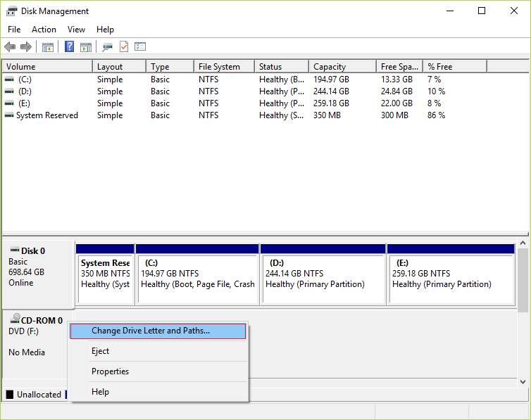Click the disk pane scrollbar down arrow
This screenshot has height=420, width=531.
click(523, 381)
